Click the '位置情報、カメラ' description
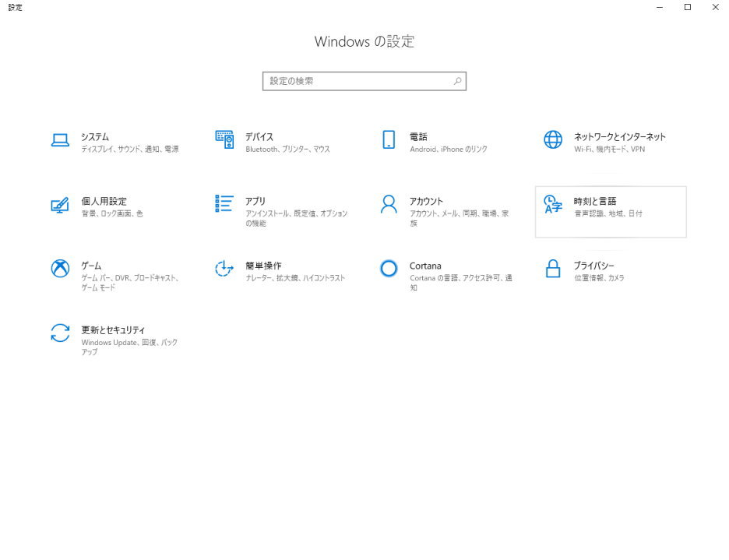 599,278
